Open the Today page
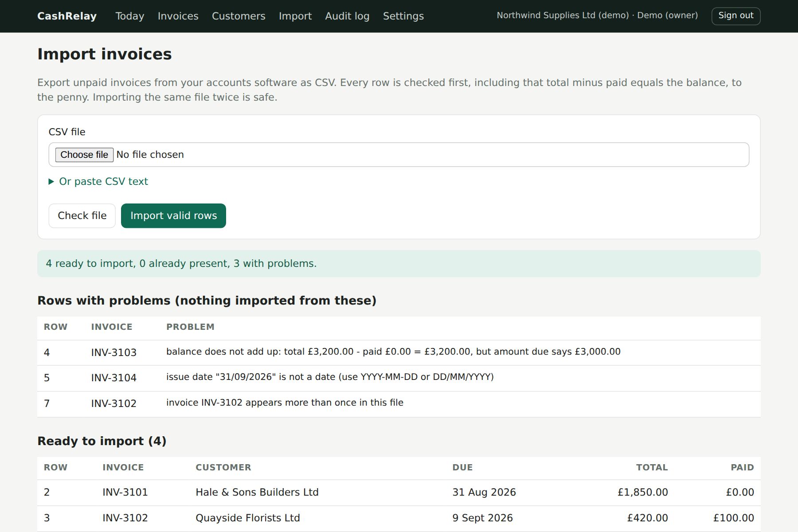Image resolution: width=798 pixels, height=532 pixels. coord(130,16)
